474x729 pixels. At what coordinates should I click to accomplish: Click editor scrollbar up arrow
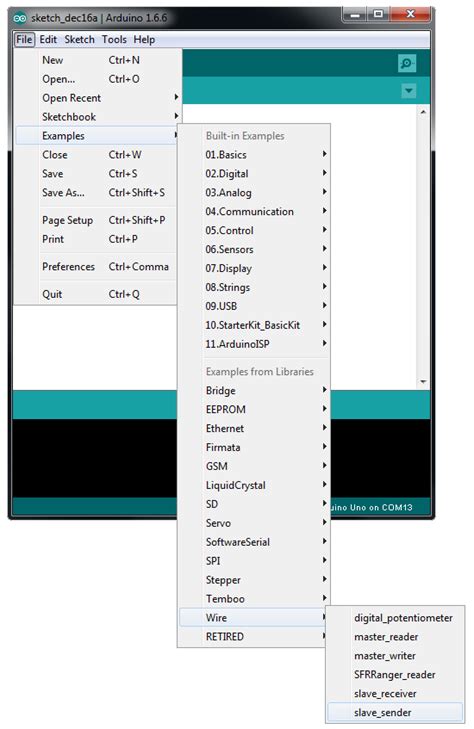coord(423,112)
